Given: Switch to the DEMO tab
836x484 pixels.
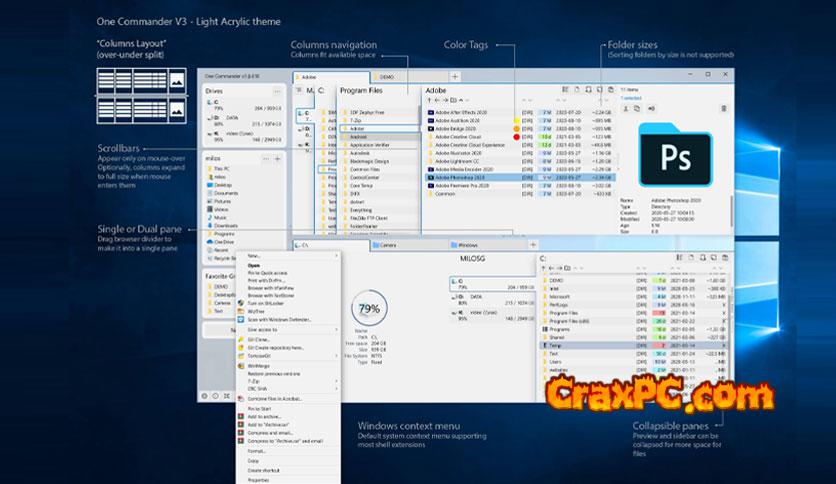Looking at the screenshot, I should pos(387,76).
